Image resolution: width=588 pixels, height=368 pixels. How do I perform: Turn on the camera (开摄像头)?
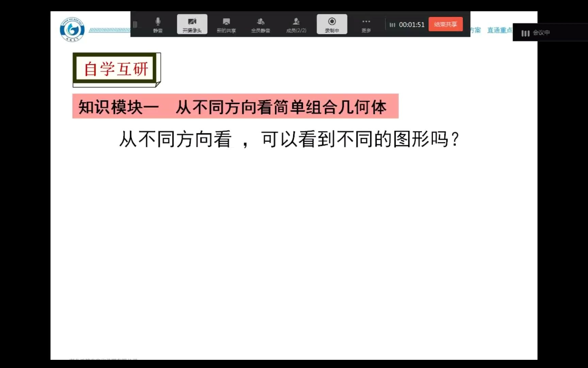tap(192, 24)
